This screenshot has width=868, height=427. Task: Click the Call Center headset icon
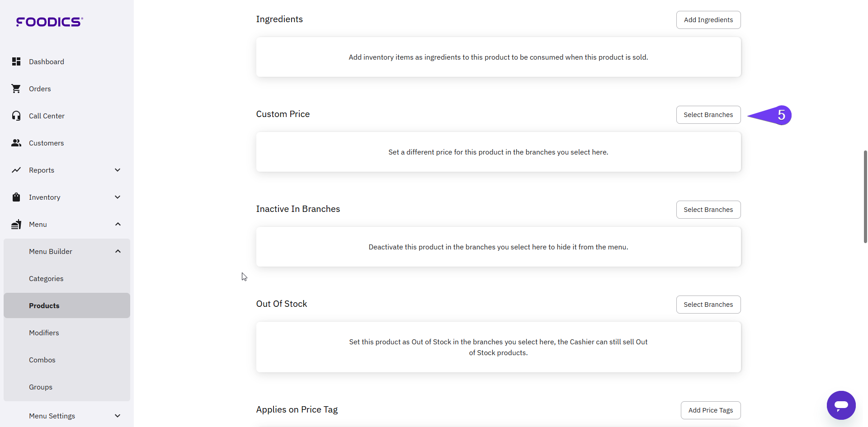pos(16,116)
